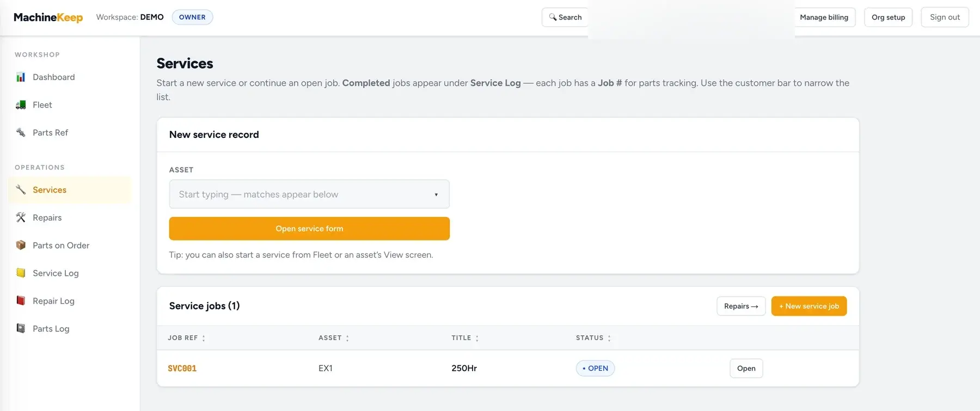Click the 250Hr title cell
Screen dimensions: 980x411
pyautogui.click(x=464, y=368)
